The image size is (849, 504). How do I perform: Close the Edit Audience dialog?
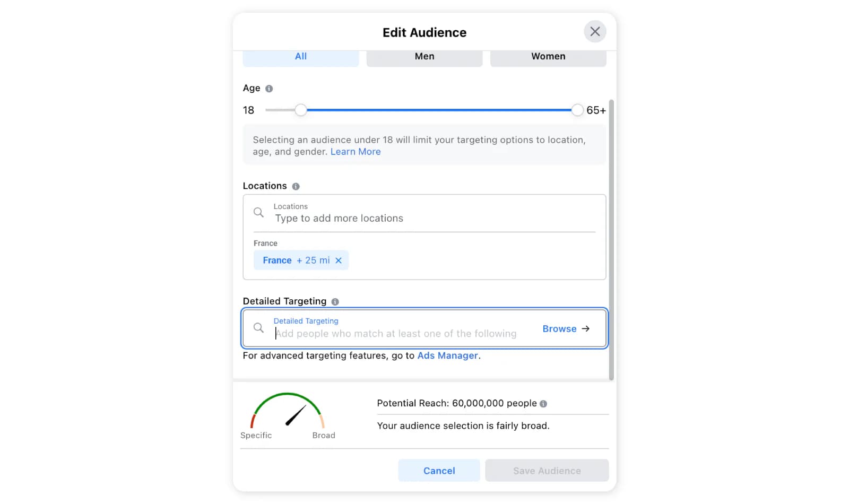coord(595,32)
